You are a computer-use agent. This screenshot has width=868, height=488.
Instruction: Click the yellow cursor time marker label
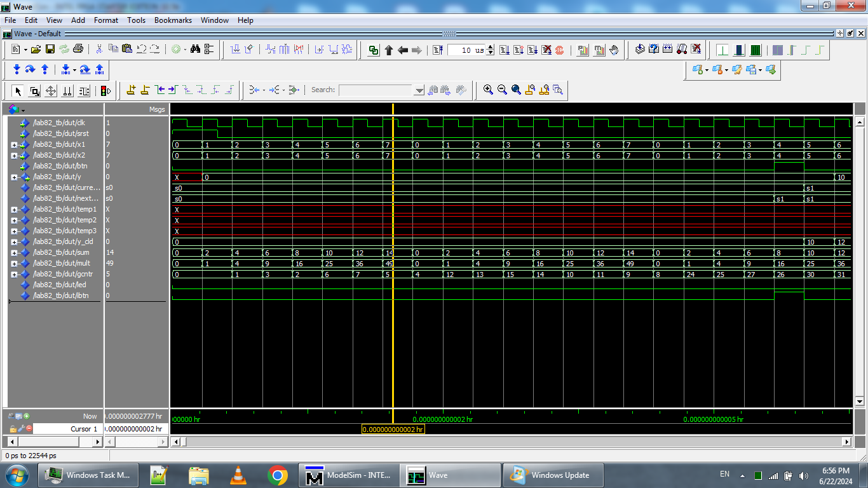click(x=393, y=430)
